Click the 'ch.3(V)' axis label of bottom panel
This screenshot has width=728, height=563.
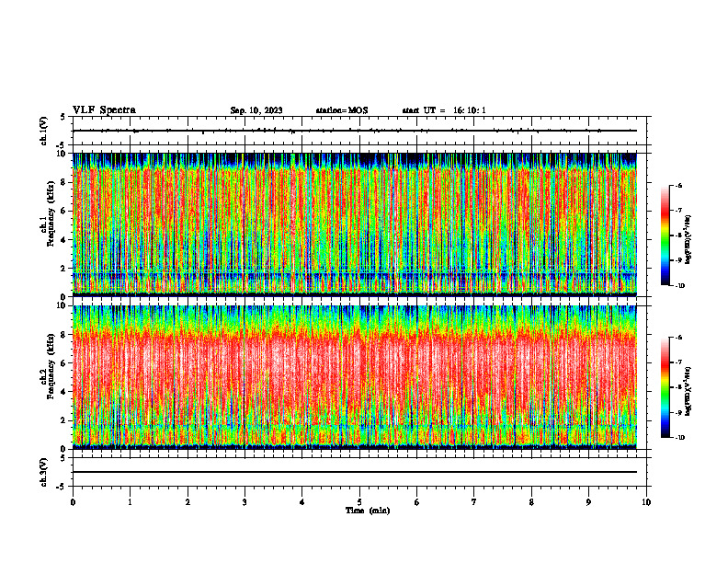[x=43, y=472]
